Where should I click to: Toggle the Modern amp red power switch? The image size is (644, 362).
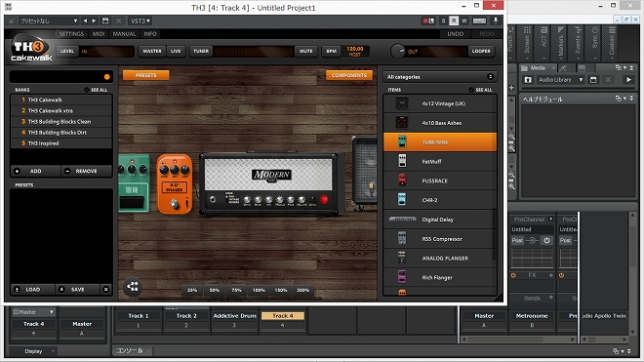324,200
